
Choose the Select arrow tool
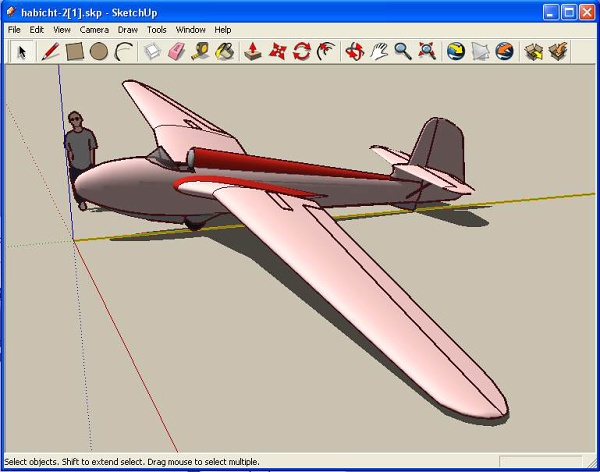21,51
